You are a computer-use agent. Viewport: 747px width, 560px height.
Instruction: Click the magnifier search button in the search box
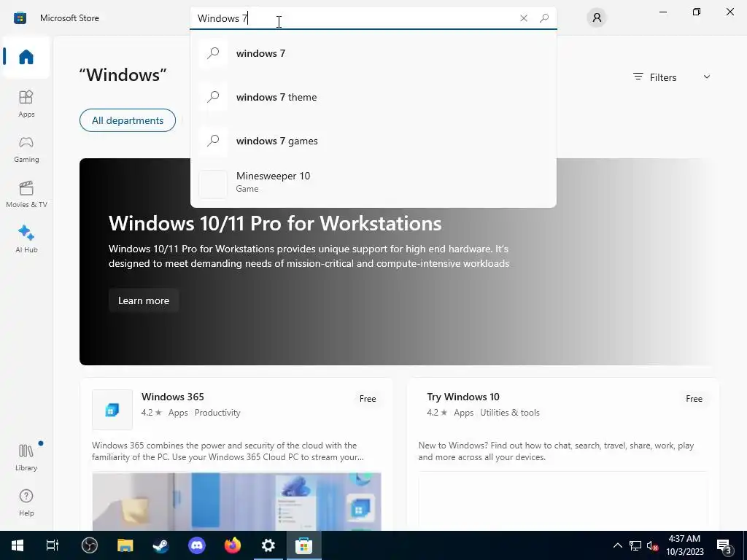coord(544,18)
